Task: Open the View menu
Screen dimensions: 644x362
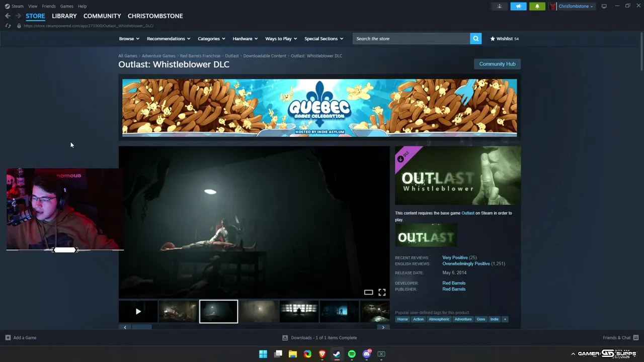Action: tap(33, 6)
